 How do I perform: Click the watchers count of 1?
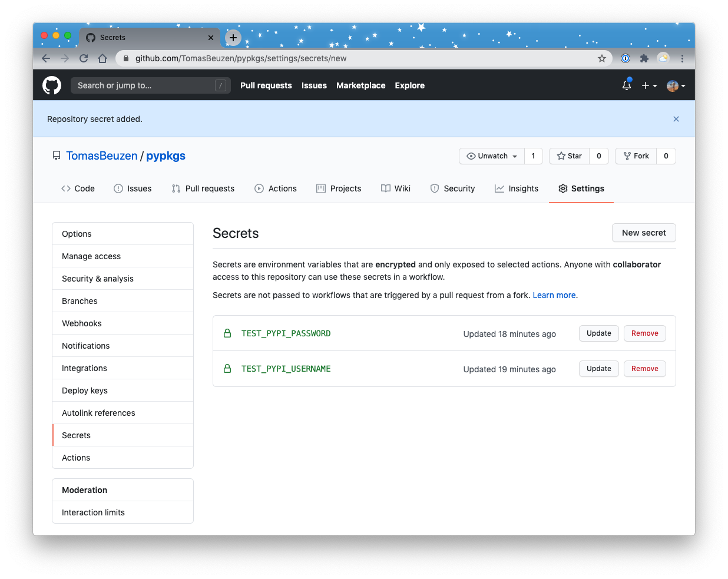[534, 156]
